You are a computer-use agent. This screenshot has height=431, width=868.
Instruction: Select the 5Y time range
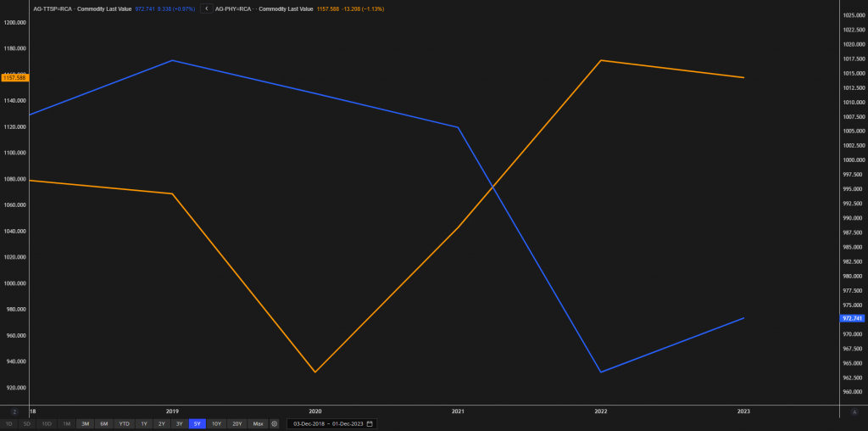tap(197, 423)
